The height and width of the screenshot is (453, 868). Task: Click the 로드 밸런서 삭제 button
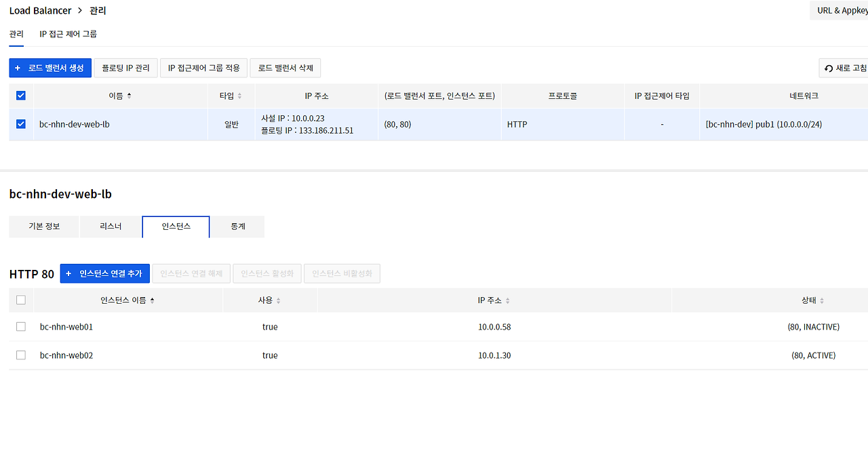point(285,68)
